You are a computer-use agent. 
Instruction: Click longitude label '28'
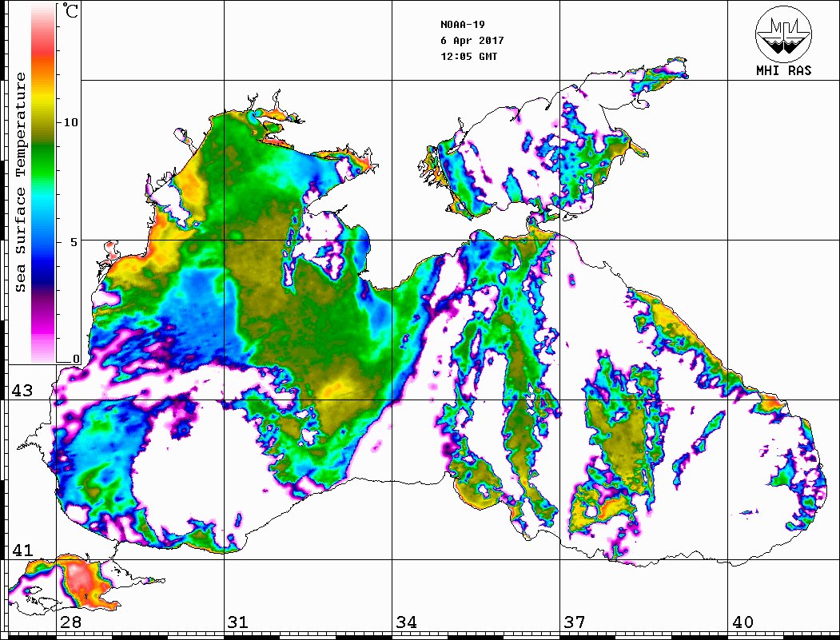pos(70,622)
